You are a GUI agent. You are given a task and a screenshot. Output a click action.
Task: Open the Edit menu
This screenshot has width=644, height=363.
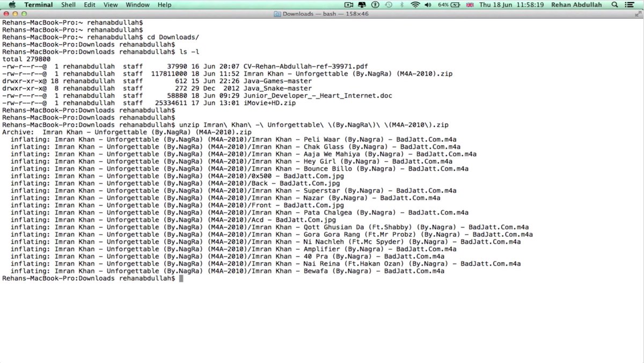click(89, 5)
